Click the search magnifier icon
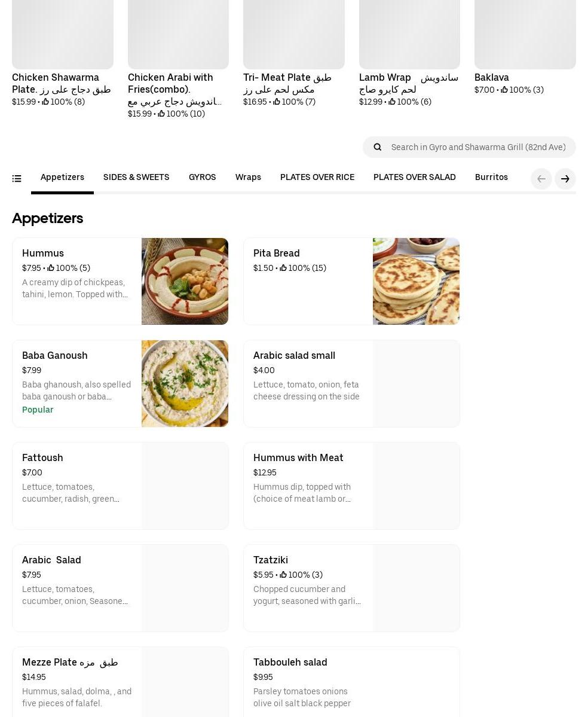The height and width of the screenshot is (717, 588). [x=378, y=147]
